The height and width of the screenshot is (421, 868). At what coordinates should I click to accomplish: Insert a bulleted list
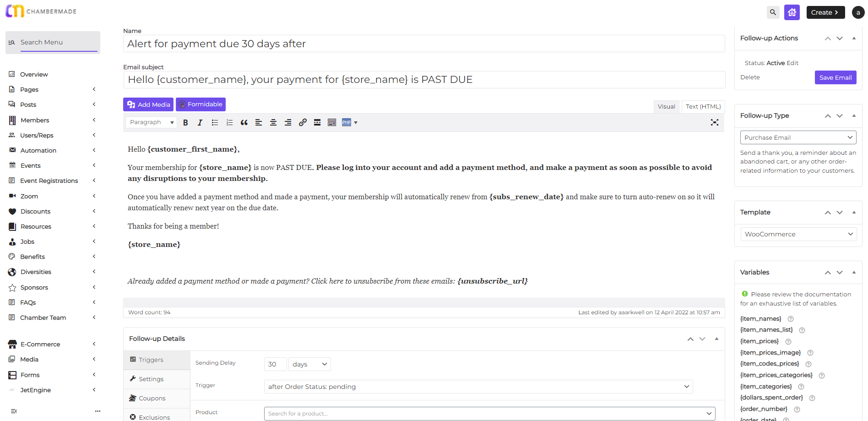215,122
